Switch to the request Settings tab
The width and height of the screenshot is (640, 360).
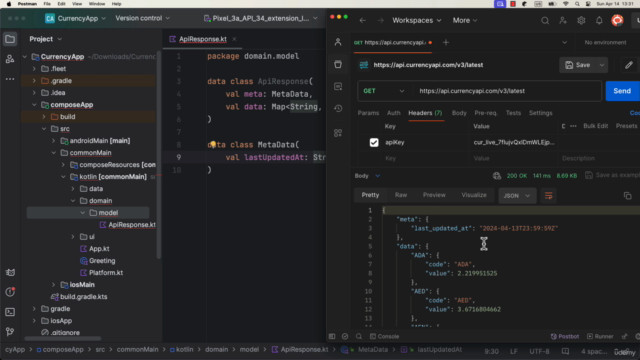[540, 113]
